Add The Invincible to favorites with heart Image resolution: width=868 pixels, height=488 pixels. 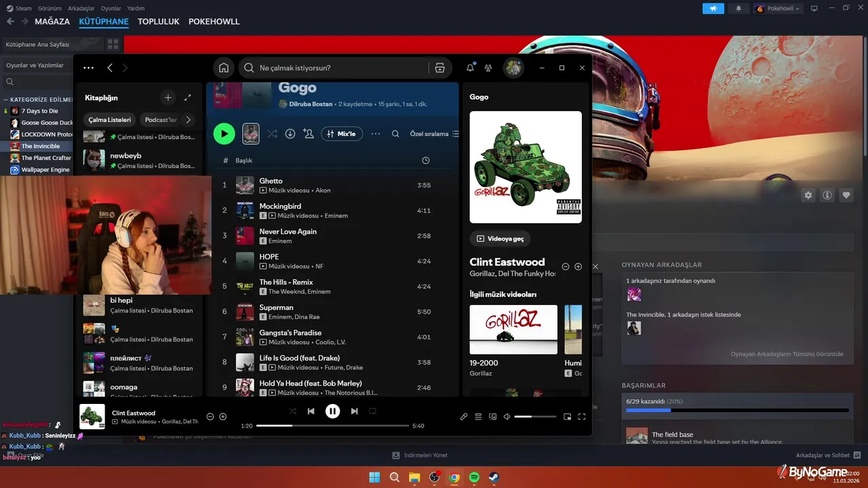click(x=846, y=195)
